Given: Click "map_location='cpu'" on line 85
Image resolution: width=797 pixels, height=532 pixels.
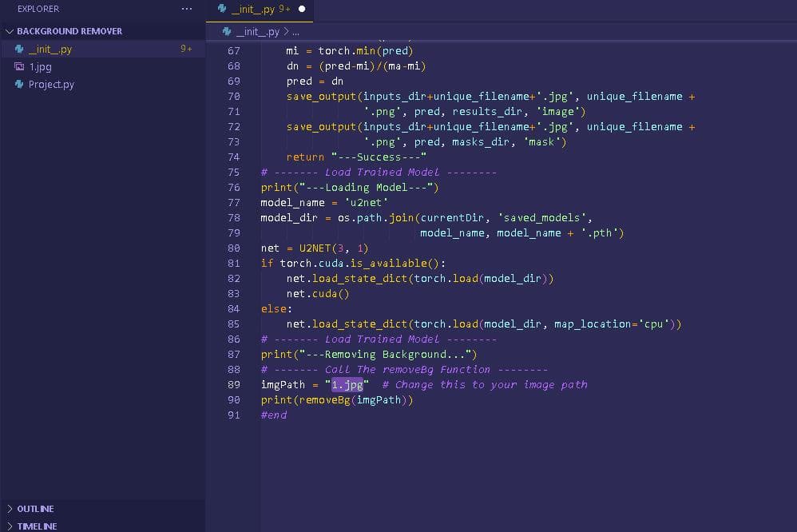Looking at the screenshot, I should (x=612, y=324).
